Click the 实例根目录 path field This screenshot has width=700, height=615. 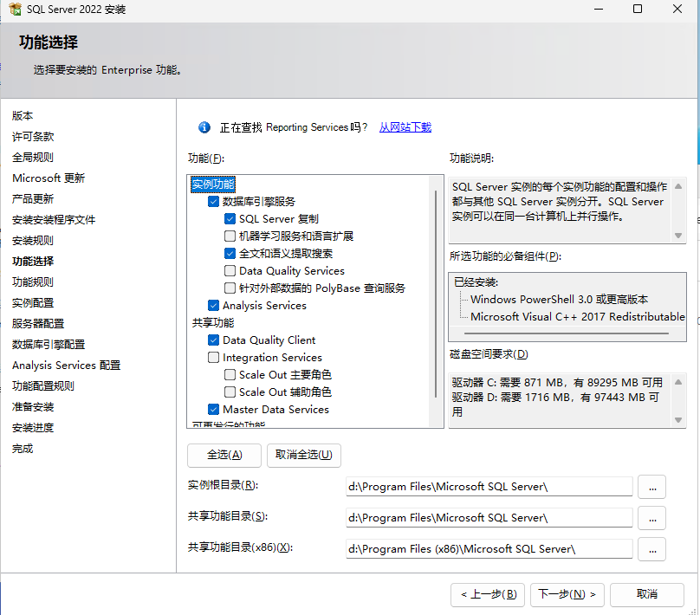click(489, 487)
